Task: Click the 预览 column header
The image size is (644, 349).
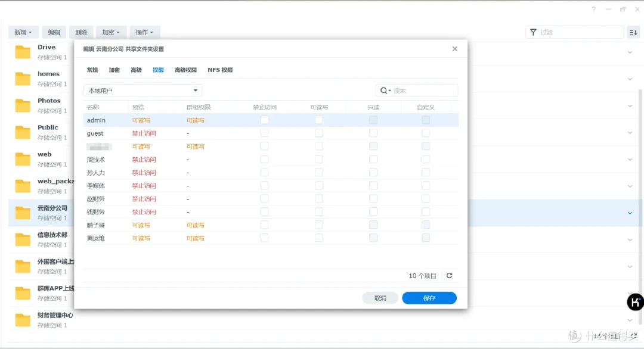Action: point(138,107)
